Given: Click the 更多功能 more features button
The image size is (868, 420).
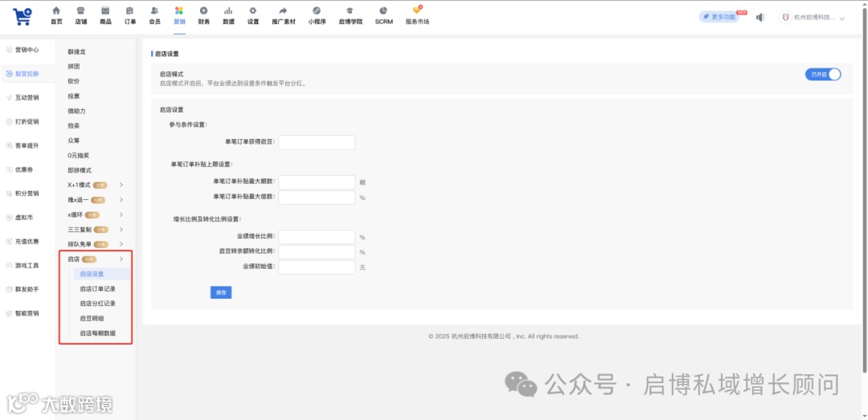Looking at the screenshot, I should pos(719,17).
